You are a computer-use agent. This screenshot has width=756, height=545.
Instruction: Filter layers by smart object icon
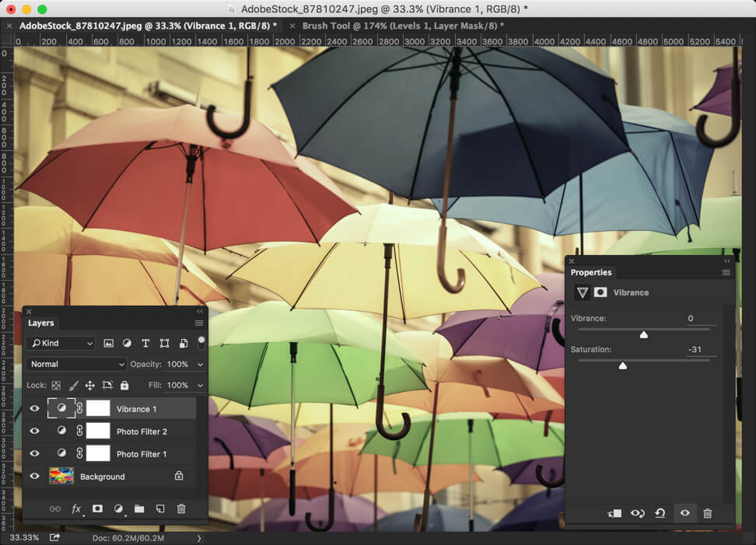coord(184,343)
